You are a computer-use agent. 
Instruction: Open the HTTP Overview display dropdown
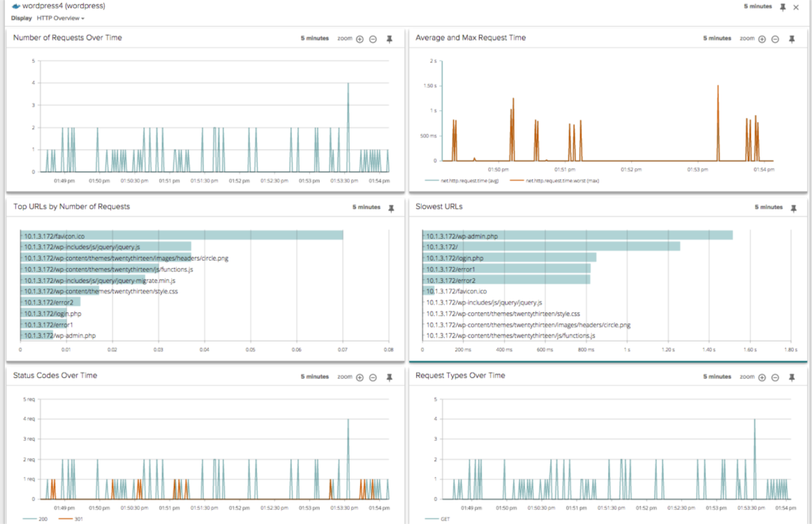pos(60,18)
